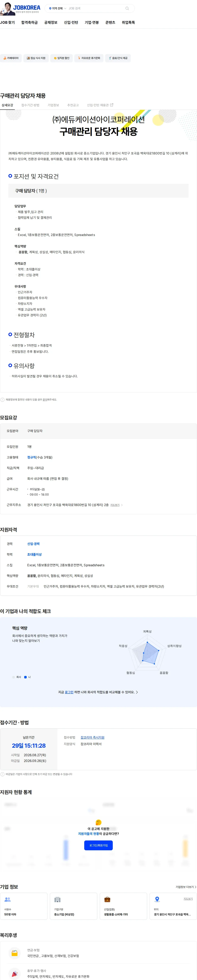Click the 기업구분 building icon card
197x980 pixels.
73,907
